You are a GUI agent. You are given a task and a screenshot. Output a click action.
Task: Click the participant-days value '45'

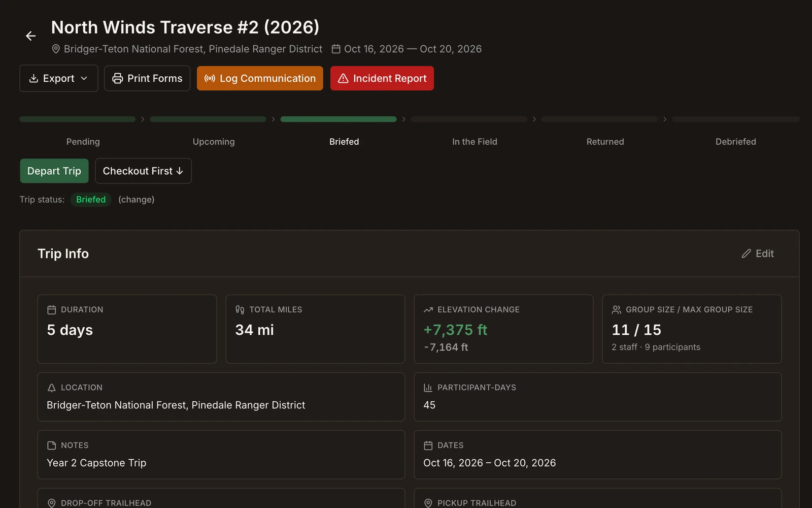[429, 405]
